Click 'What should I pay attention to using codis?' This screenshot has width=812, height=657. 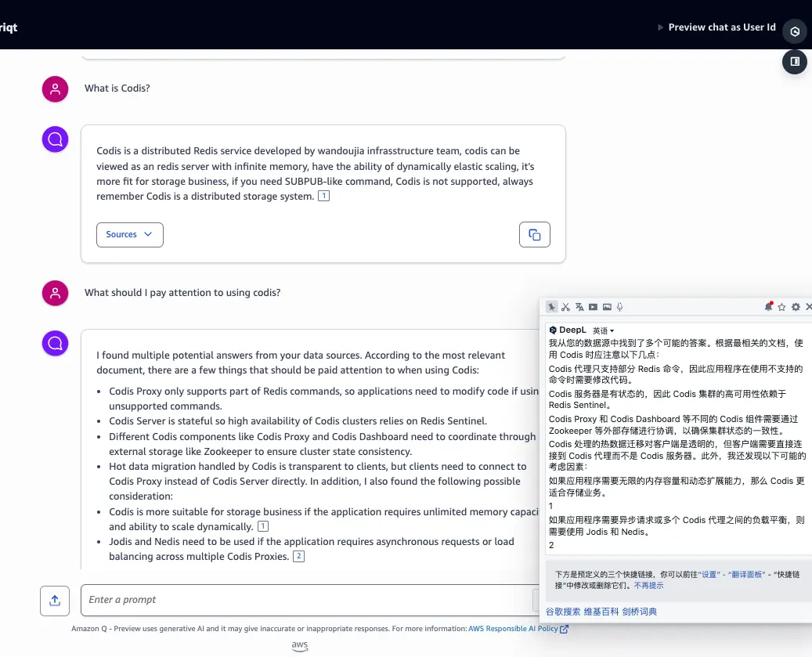(x=182, y=293)
